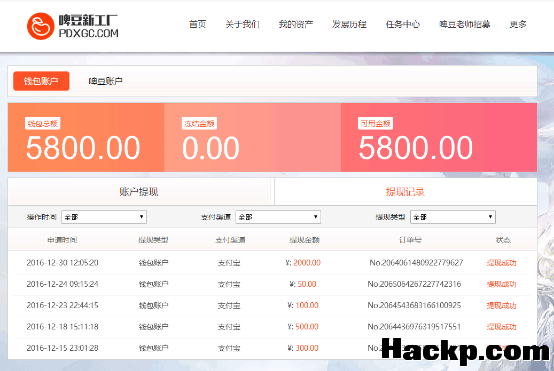Open 我的资产 menu item

tap(296, 24)
